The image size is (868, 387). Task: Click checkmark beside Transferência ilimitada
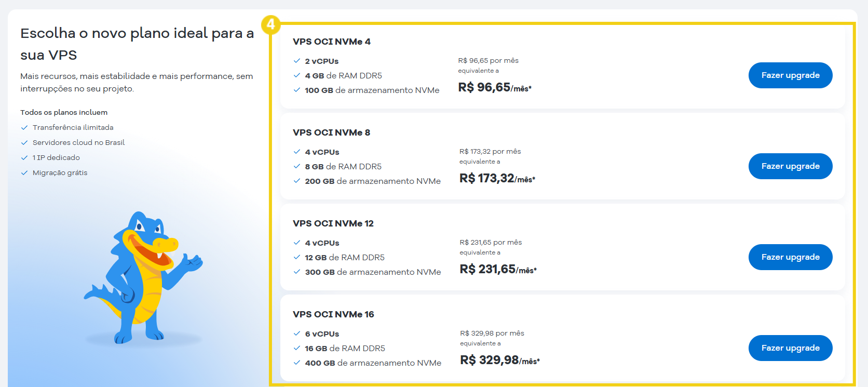(x=24, y=127)
